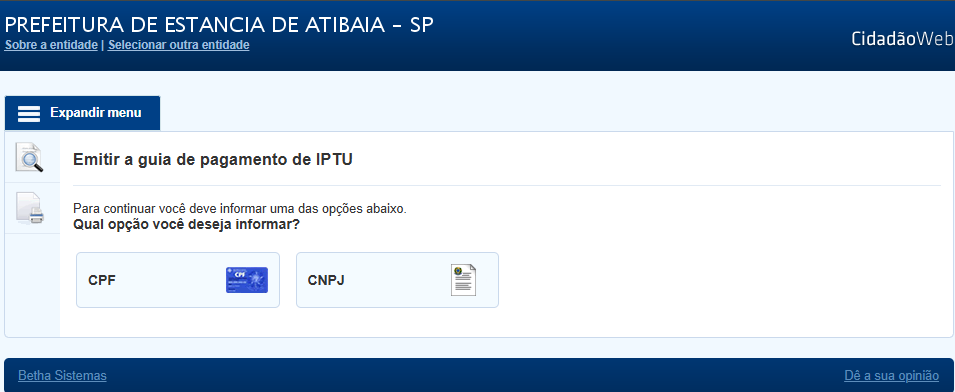The image size is (955, 392).
Task: Click the Emitir a guia de pagamento heading
Action: 213,160
